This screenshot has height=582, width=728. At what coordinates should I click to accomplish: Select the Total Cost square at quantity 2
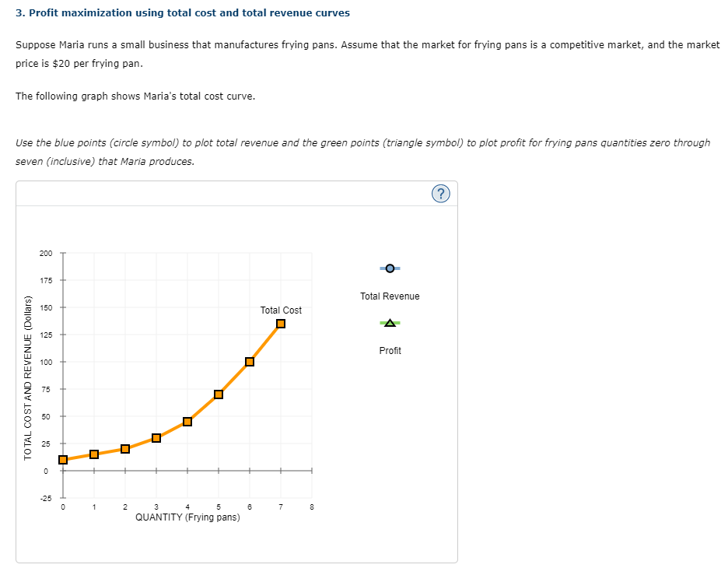124,448
